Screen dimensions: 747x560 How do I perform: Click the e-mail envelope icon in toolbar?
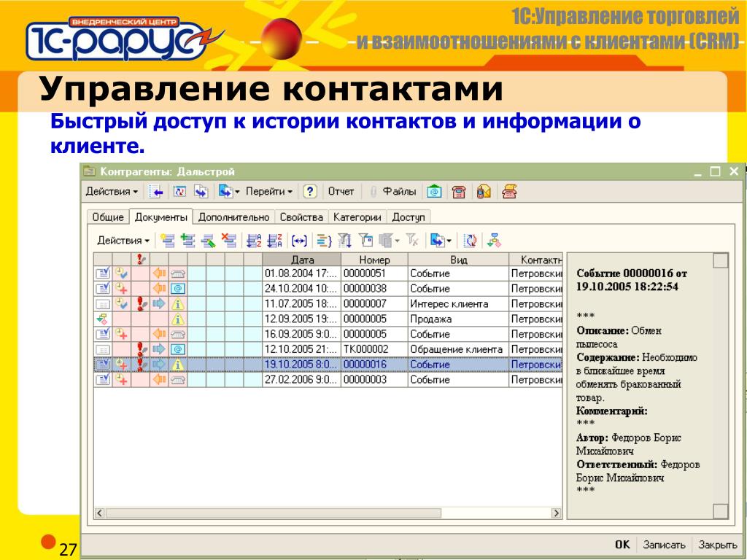click(434, 192)
